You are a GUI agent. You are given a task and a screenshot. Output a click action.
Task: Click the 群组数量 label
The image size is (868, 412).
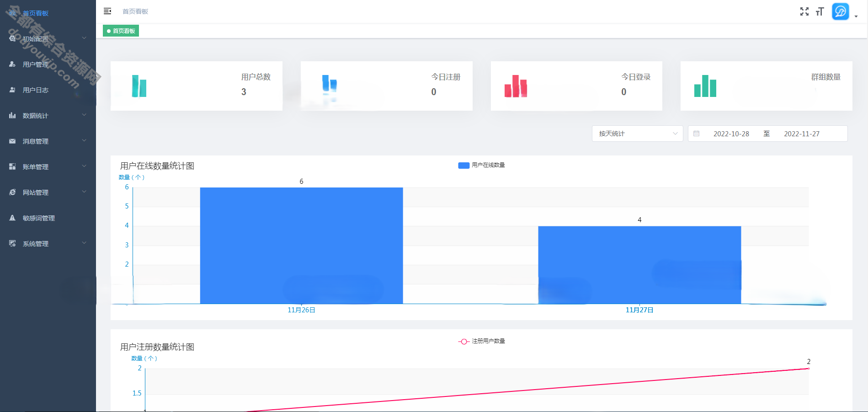pos(826,77)
